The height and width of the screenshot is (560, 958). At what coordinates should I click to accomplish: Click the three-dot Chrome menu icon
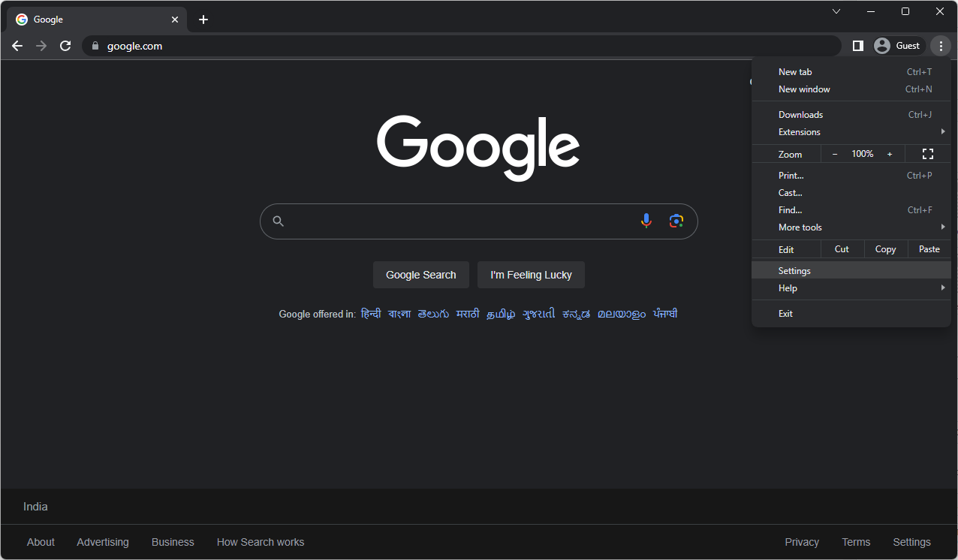pyautogui.click(x=941, y=46)
